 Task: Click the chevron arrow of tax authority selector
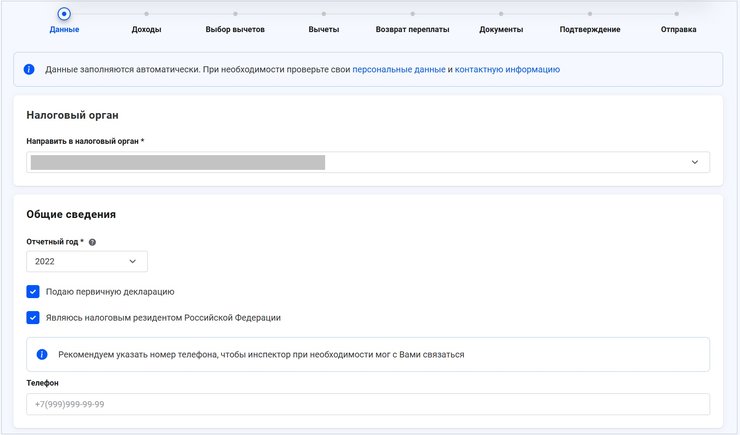pos(695,162)
